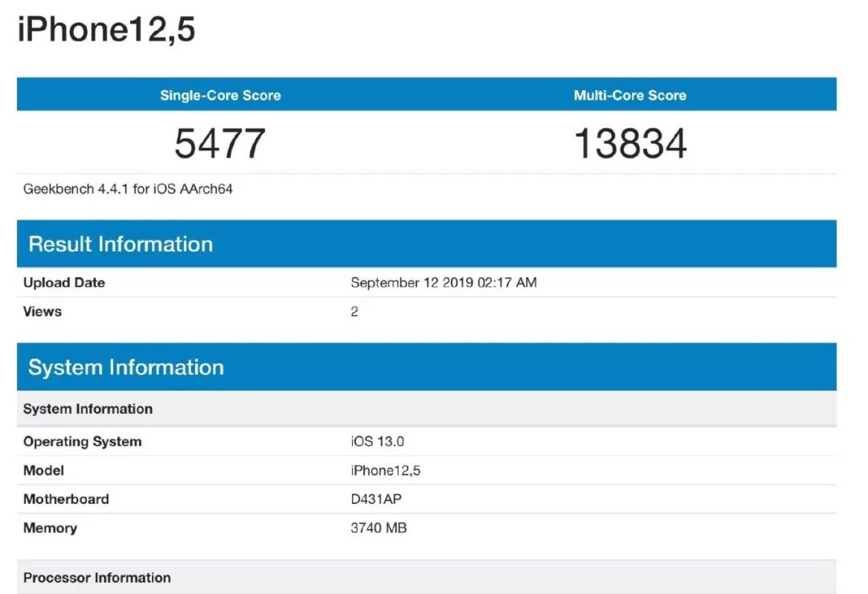Screen dimensions: 868x594
Task: Expand the System Information section header
Action: pyautogui.click(x=126, y=367)
